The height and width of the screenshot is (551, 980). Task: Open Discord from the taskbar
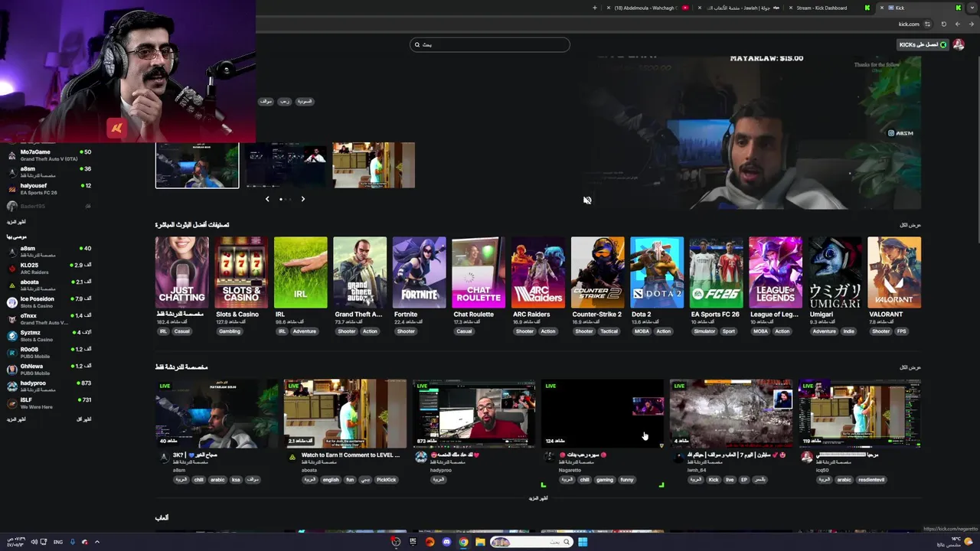click(x=446, y=542)
